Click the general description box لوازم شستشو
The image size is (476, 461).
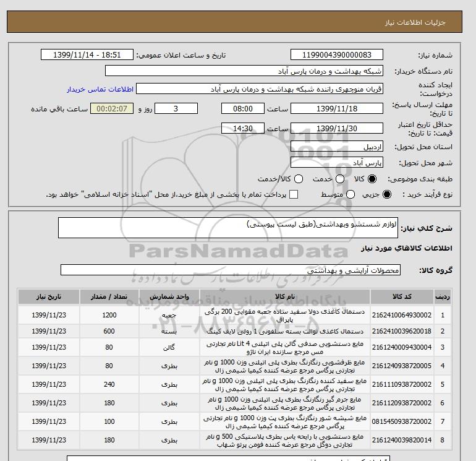[x=228, y=228]
